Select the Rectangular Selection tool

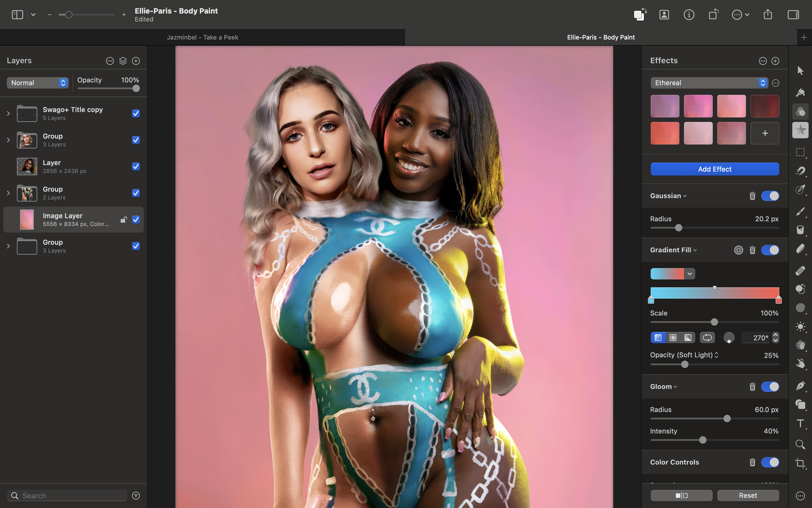(x=800, y=152)
